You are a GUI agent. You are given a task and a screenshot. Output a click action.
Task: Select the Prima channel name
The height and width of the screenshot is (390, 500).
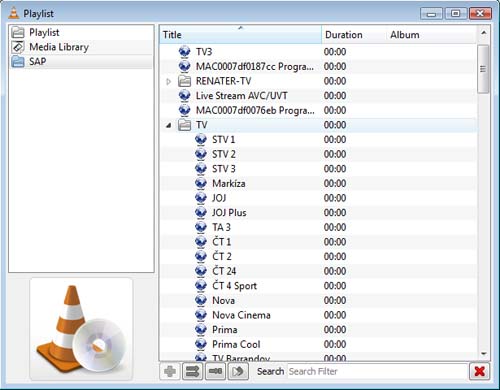click(x=225, y=330)
